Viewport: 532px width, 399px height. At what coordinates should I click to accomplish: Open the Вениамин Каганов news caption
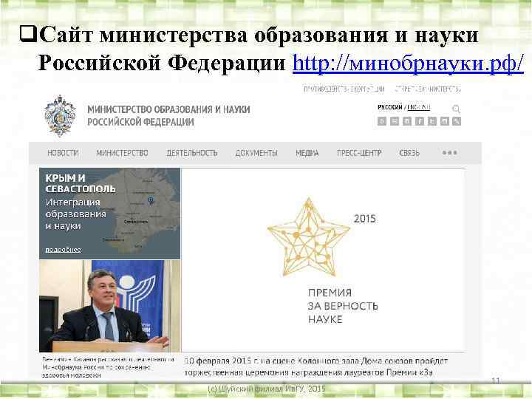pyautogui.click(x=109, y=367)
